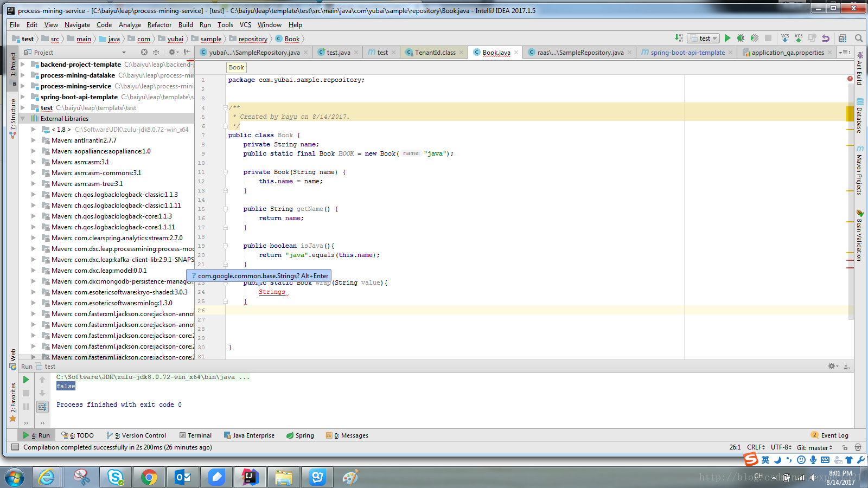Click VCS Update Project icon
Screen dimensions: 868x488
785,38
